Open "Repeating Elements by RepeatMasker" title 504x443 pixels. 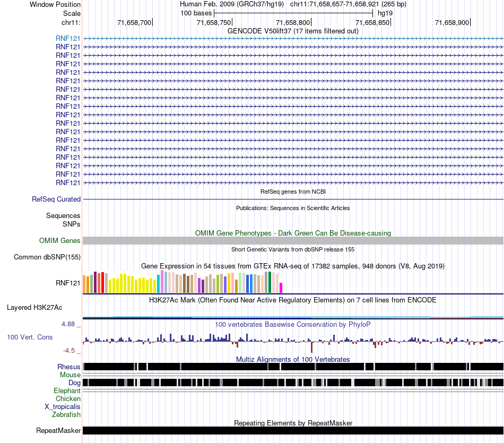(x=293, y=423)
